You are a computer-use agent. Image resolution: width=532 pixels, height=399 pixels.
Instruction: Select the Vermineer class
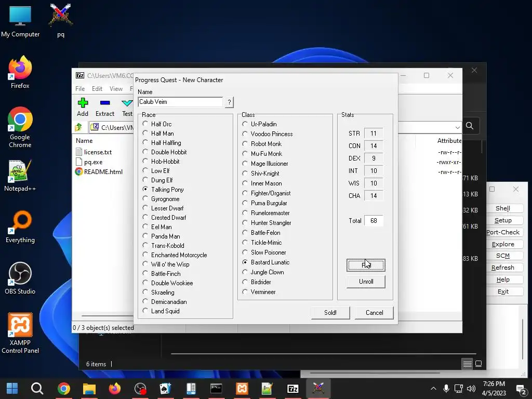pyautogui.click(x=259, y=292)
